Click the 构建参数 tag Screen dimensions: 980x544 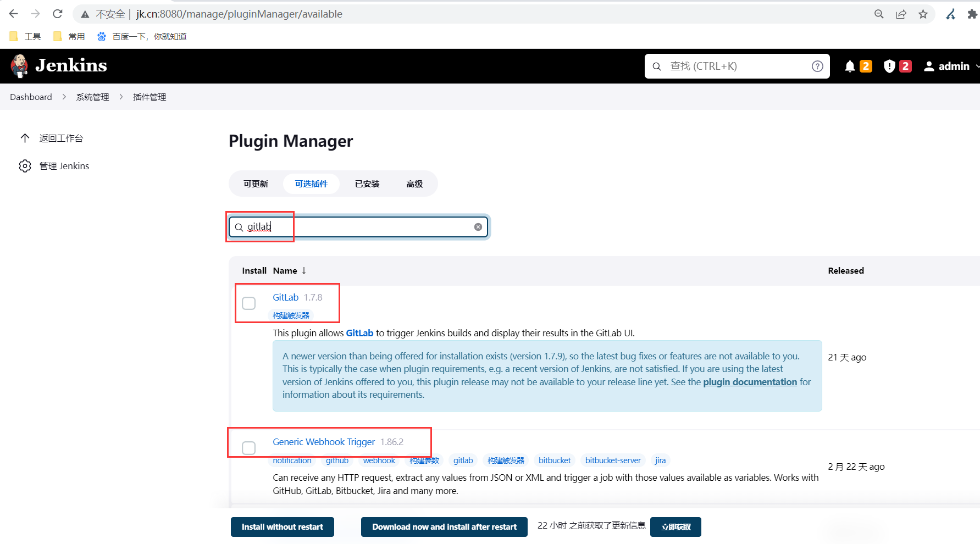(424, 460)
